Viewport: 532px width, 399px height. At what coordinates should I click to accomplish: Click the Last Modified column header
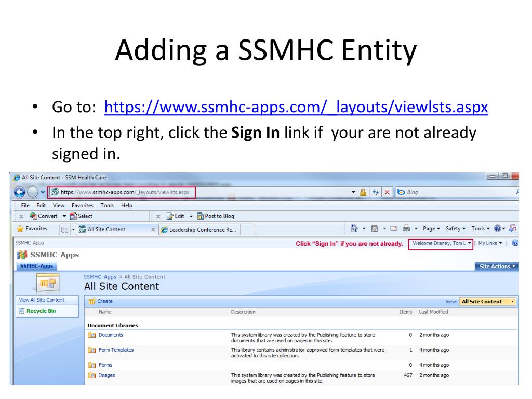(x=433, y=312)
